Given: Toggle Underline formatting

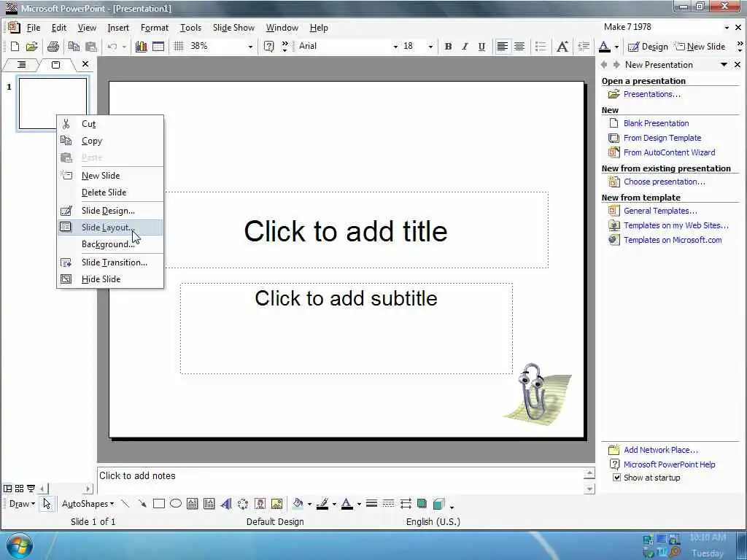Looking at the screenshot, I should click(x=481, y=47).
